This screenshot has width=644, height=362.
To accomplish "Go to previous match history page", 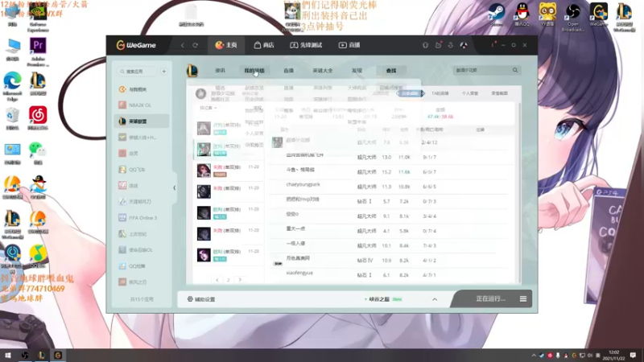I will coord(217,280).
